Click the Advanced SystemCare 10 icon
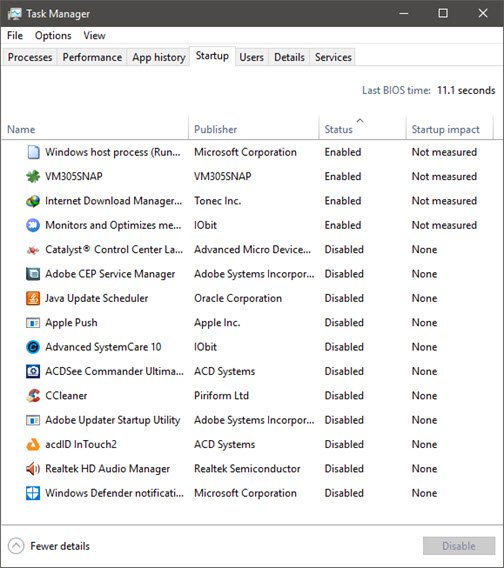This screenshot has width=504, height=568. pyautogui.click(x=33, y=347)
